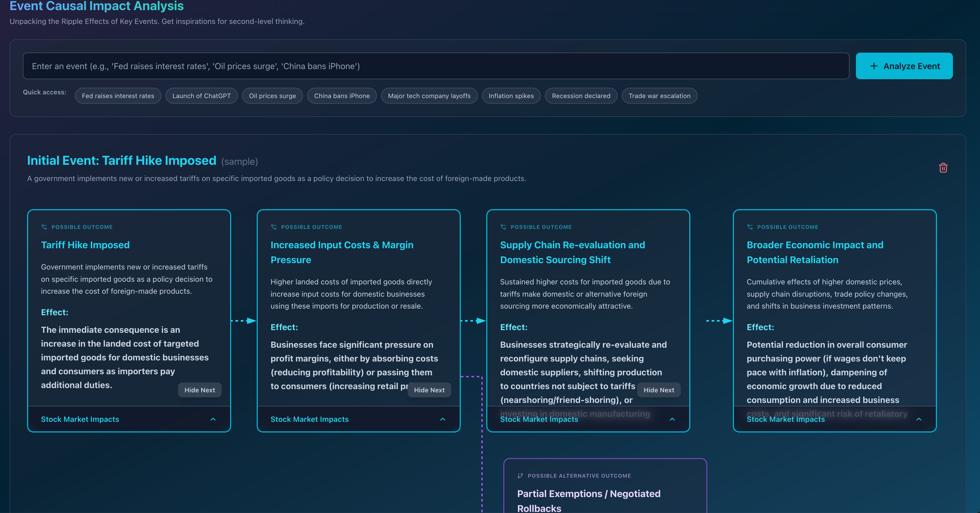This screenshot has height=513, width=980.
Task: Hide next outcomes from Tariff Hike Imposed card
Action: (199, 390)
